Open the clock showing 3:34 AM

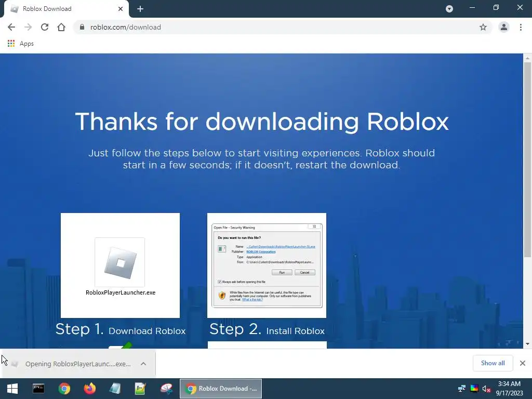510,389
